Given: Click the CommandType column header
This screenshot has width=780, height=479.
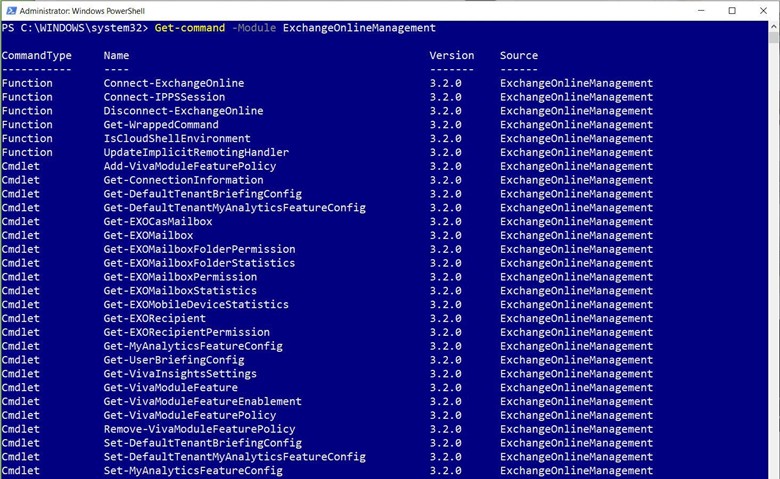Looking at the screenshot, I should coord(36,56).
